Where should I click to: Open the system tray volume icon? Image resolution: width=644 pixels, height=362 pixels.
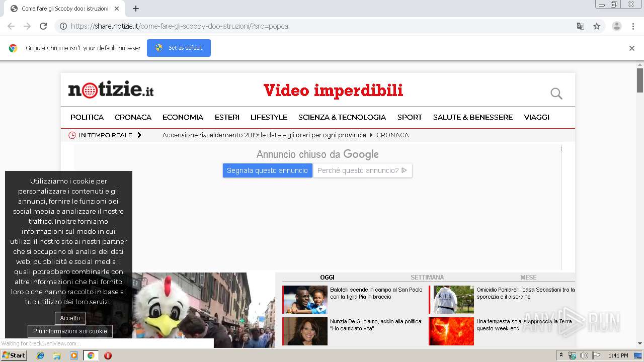click(x=584, y=355)
